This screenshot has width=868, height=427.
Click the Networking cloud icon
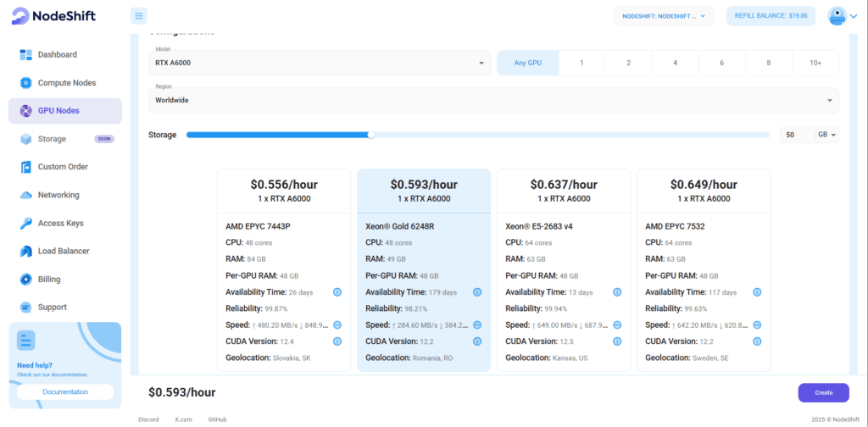[x=26, y=195]
